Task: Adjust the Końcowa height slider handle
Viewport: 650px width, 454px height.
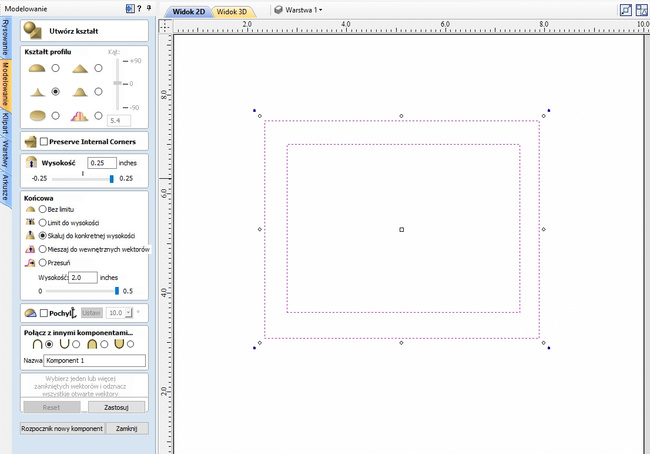Action: pos(117,291)
